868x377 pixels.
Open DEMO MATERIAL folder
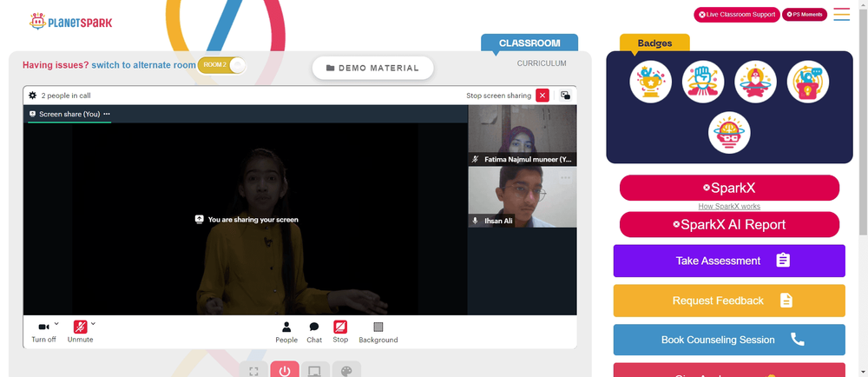pos(372,68)
